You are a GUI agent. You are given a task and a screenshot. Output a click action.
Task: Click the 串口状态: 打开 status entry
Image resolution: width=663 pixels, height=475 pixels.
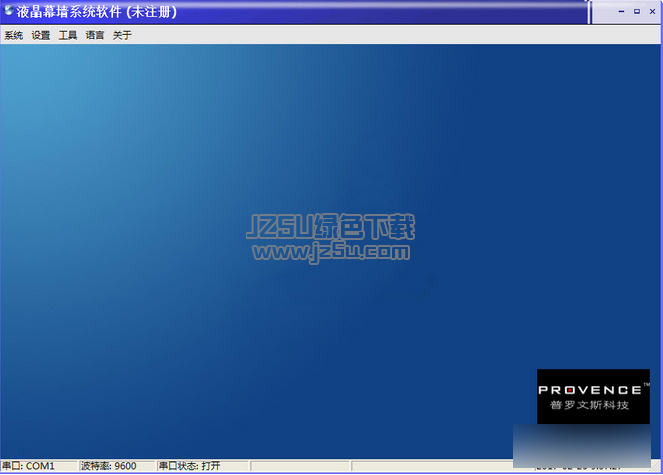pyautogui.click(x=203, y=466)
